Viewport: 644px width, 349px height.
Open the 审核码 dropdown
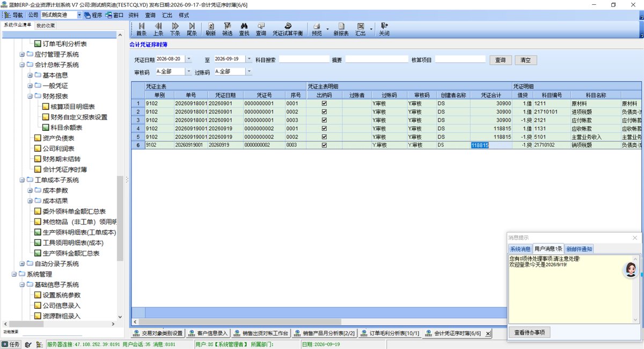188,71
